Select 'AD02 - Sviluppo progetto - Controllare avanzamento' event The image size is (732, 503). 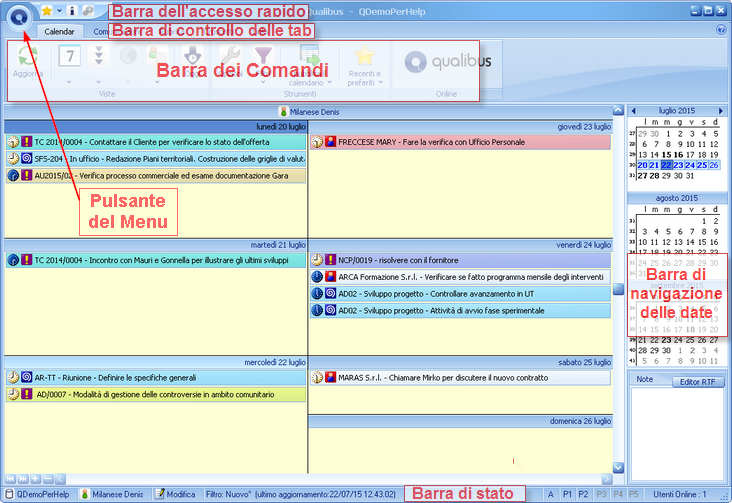[x=460, y=294]
